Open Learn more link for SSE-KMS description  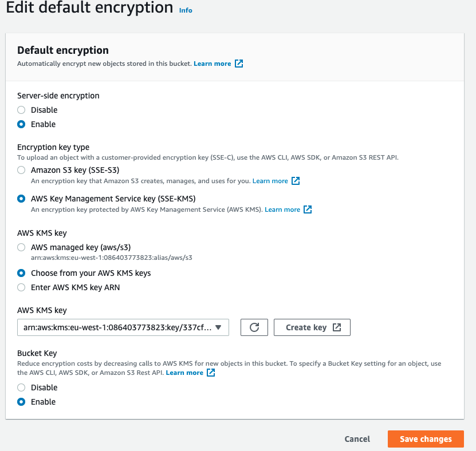point(282,209)
